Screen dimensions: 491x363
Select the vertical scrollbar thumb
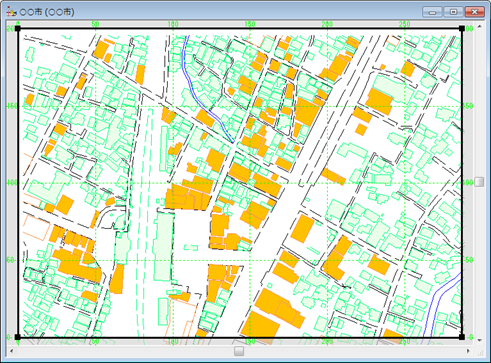coord(479,182)
